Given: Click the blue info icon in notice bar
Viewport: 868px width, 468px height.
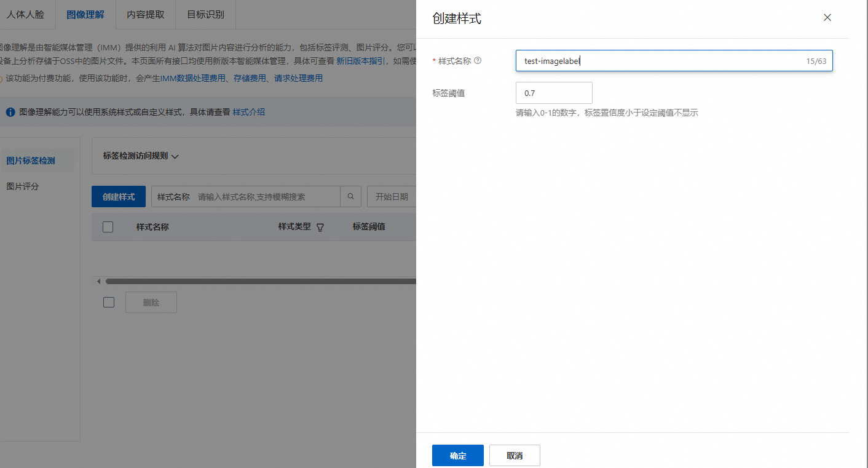Looking at the screenshot, I should click(x=10, y=113).
